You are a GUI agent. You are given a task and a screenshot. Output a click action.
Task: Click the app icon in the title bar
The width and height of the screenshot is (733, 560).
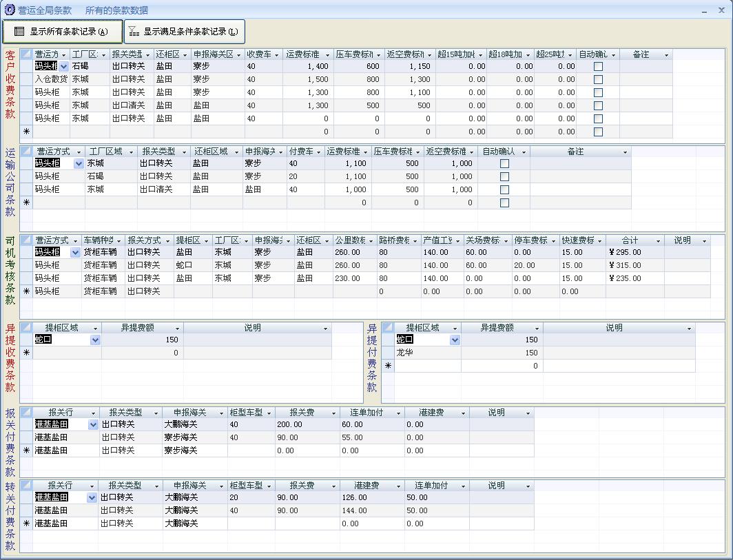10,10
